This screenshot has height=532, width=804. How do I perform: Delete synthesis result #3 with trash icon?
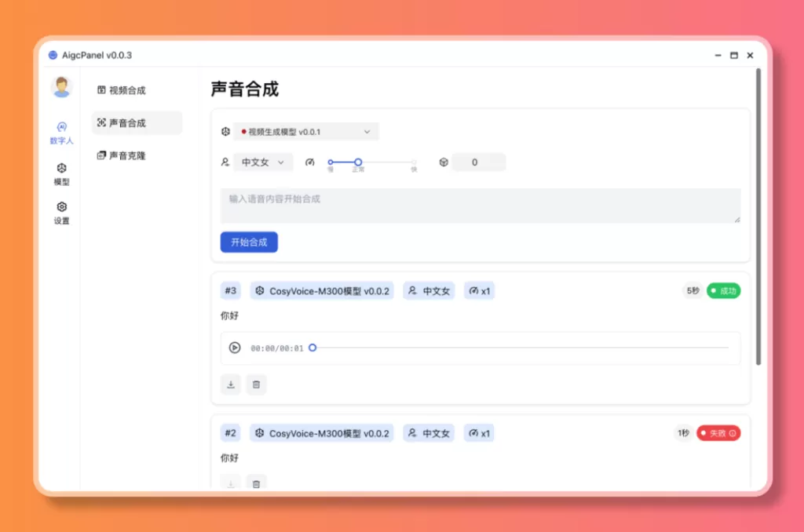tap(257, 384)
